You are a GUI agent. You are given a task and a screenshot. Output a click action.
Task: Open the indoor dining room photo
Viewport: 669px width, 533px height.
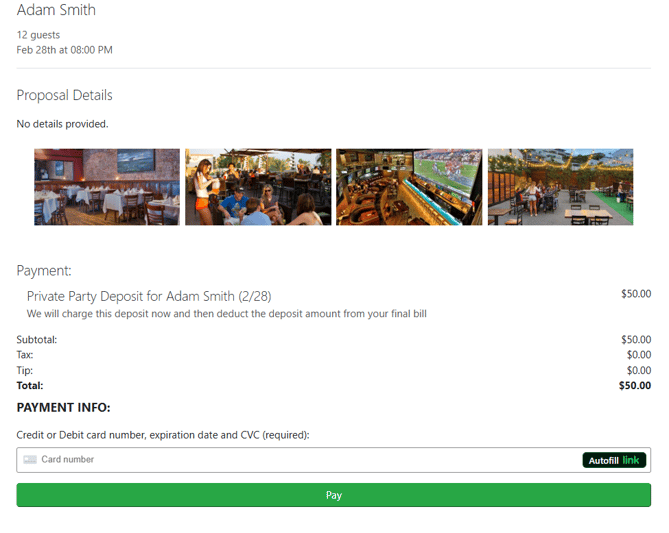click(107, 187)
